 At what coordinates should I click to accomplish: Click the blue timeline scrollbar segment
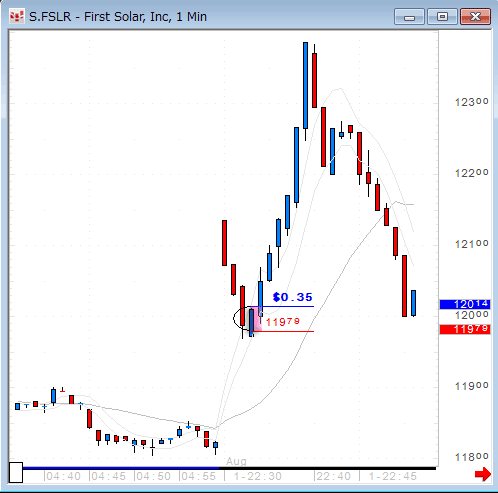pyautogui.click(x=121, y=468)
